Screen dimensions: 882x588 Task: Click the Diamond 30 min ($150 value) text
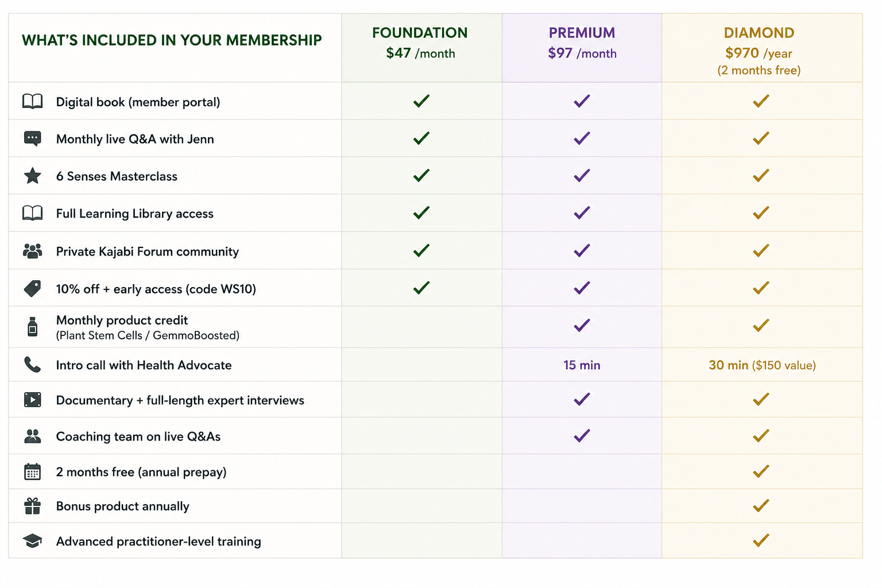point(762,365)
